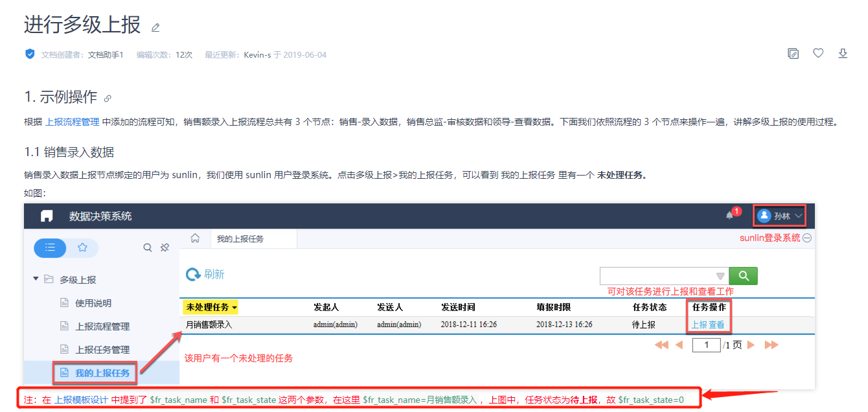Click the edit pencil icon beside the title
The image size is (868, 412).
click(x=155, y=27)
